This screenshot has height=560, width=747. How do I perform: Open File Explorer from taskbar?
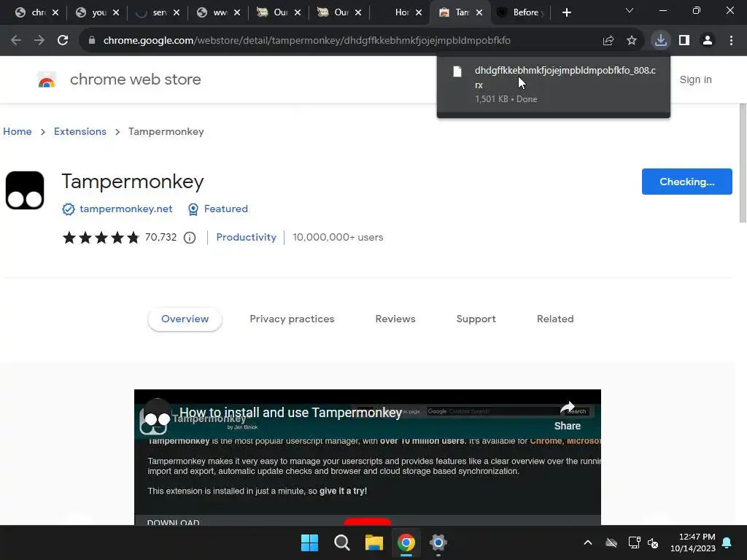click(374, 542)
